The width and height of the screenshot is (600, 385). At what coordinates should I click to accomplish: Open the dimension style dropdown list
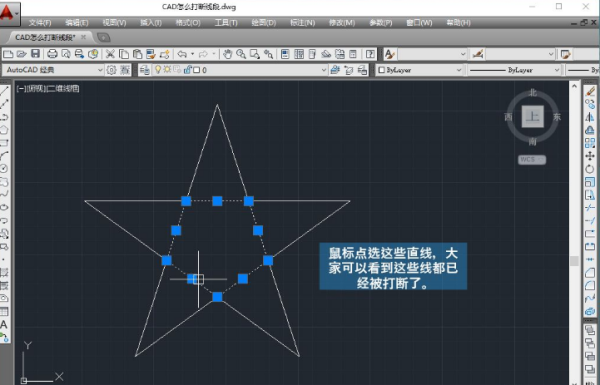[551, 54]
